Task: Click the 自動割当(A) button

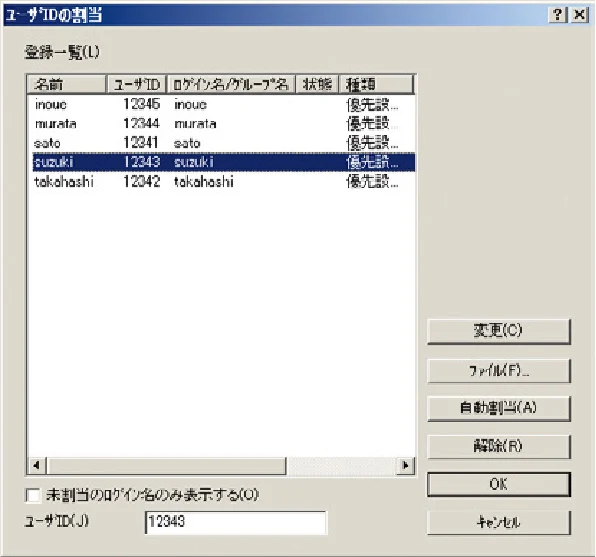Action: 499,408
